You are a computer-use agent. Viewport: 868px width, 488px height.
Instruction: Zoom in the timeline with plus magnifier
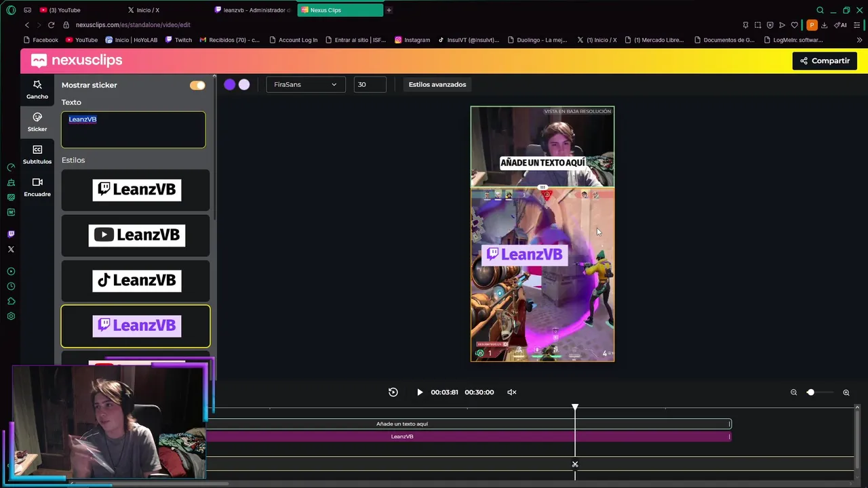tap(846, 392)
